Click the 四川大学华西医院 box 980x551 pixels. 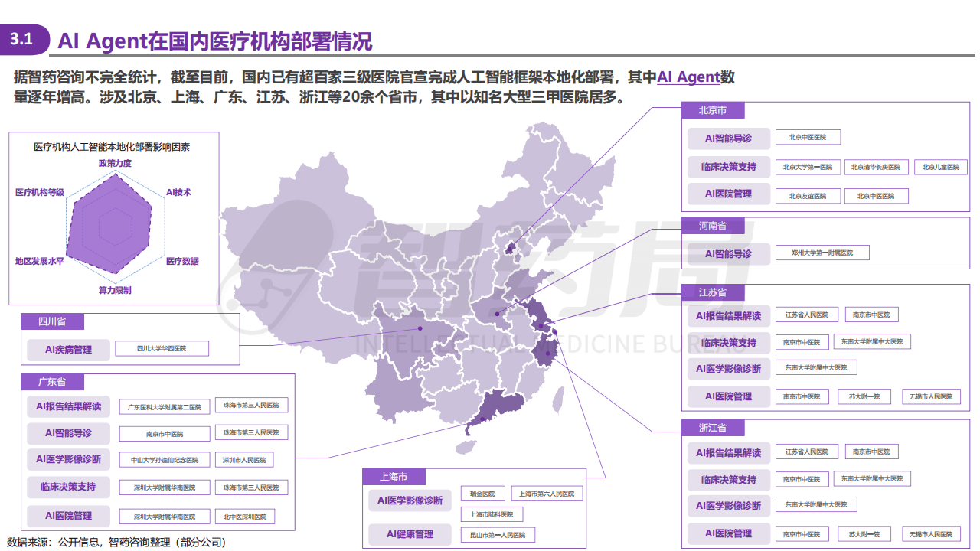(x=162, y=349)
